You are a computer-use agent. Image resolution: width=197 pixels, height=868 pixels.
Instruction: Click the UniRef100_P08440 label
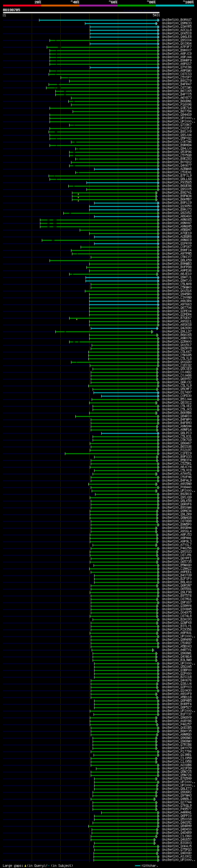point(177,487)
